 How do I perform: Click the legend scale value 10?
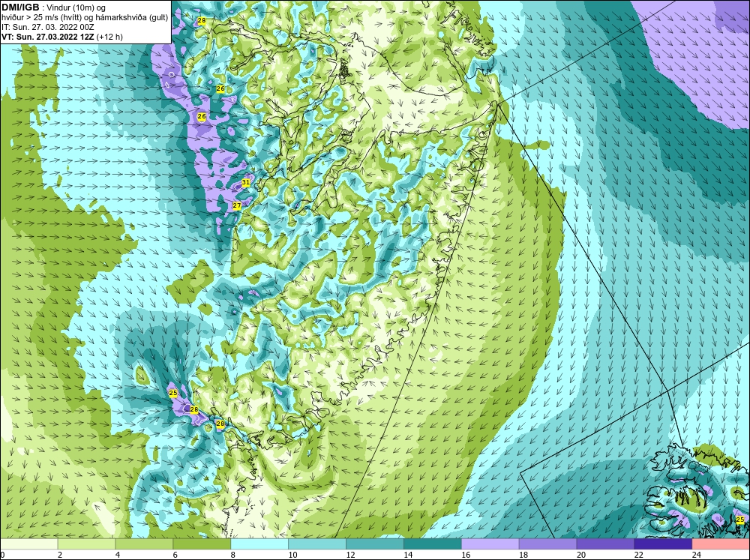(x=292, y=555)
